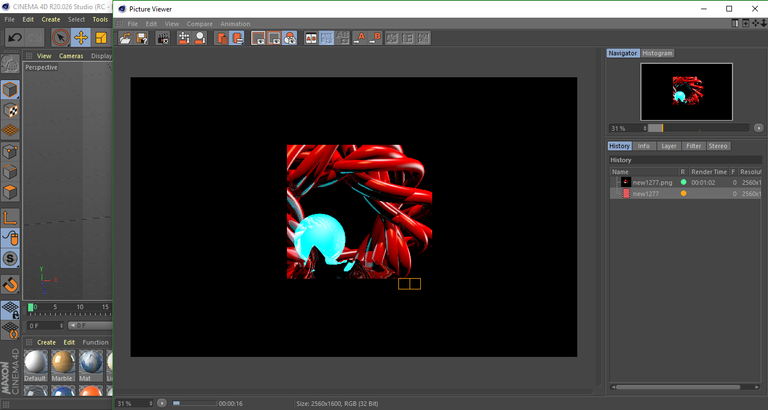Select Points mode in Cinema 4D

pyautogui.click(x=10, y=151)
